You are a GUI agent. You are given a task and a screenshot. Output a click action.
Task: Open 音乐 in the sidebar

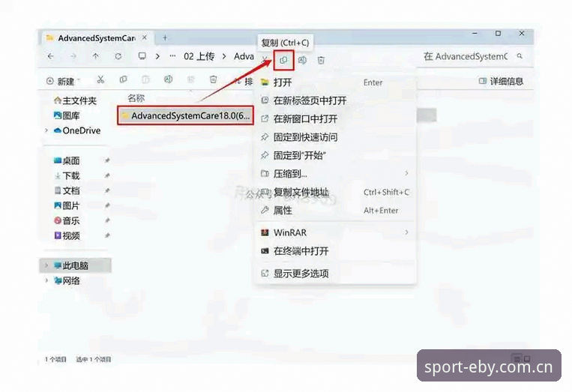tap(67, 220)
